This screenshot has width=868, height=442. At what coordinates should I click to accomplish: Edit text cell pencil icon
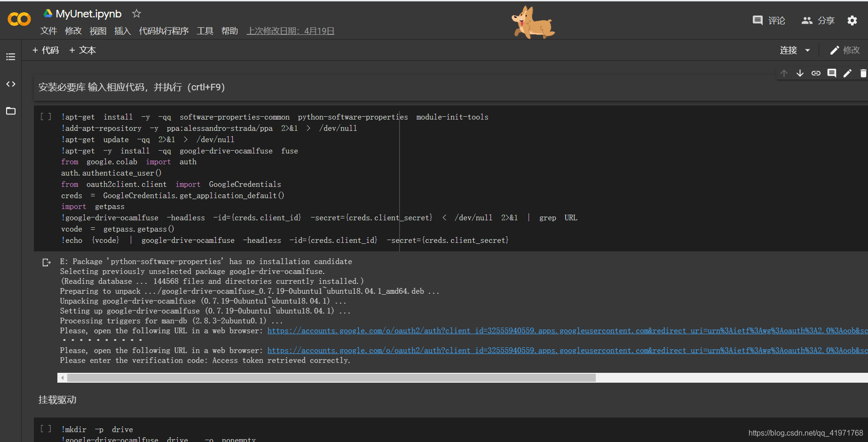(847, 73)
